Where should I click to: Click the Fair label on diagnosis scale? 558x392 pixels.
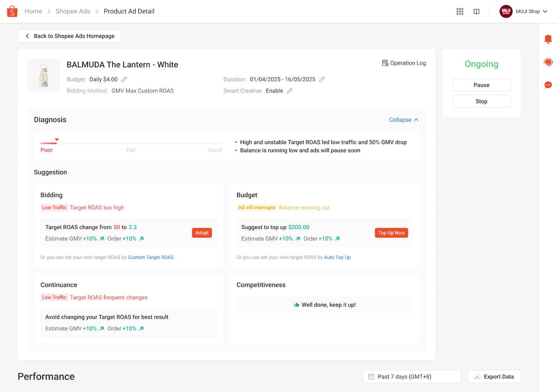pos(131,150)
